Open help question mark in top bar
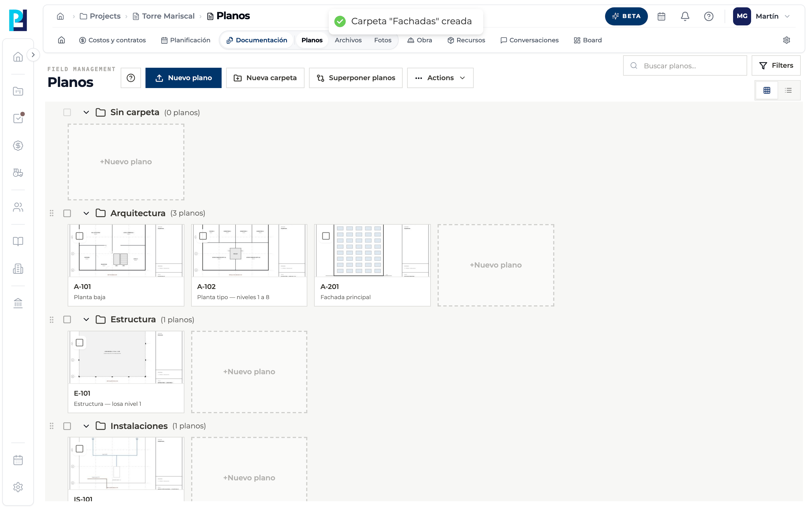 pyautogui.click(x=708, y=16)
